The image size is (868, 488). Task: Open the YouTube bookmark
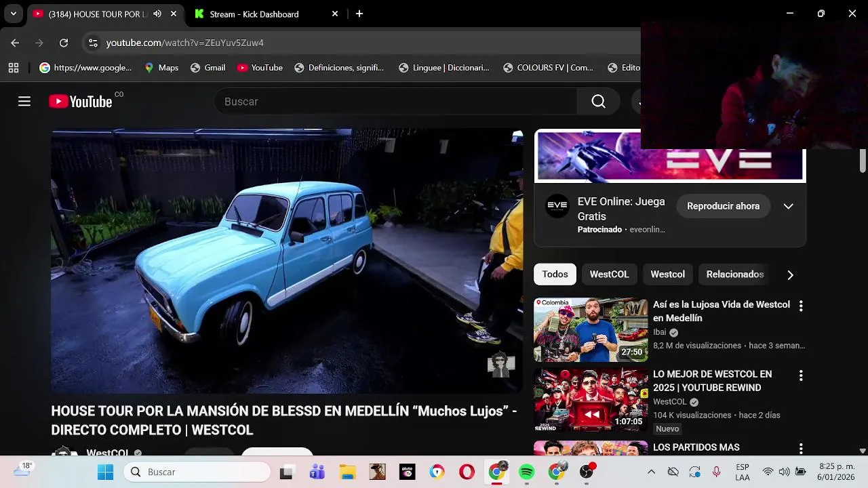coord(260,68)
